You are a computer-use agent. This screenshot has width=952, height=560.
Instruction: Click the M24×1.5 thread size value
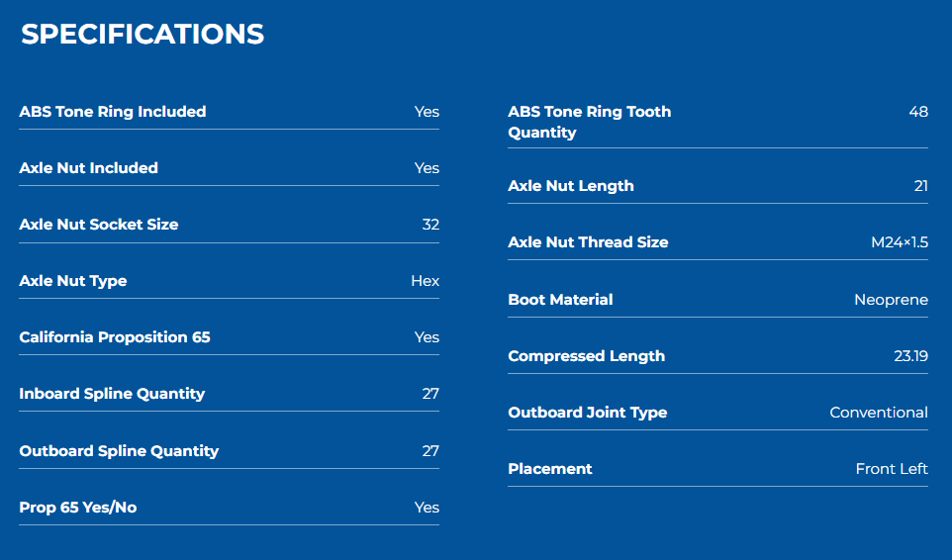900,242
